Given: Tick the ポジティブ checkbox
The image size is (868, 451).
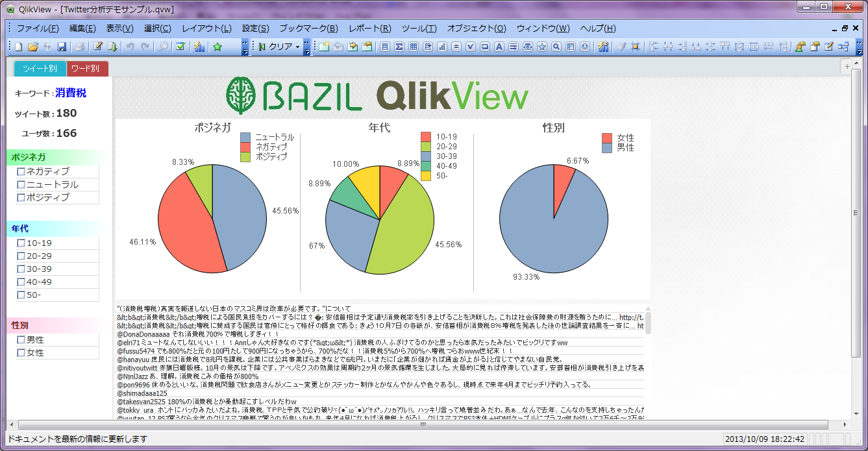Looking at the screenshot, I should point(21,198).
